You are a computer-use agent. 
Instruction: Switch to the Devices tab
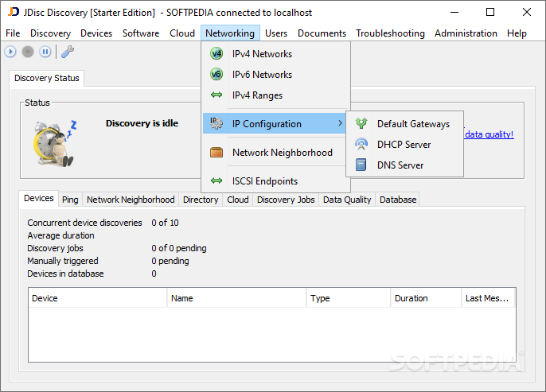coord(39,198)
